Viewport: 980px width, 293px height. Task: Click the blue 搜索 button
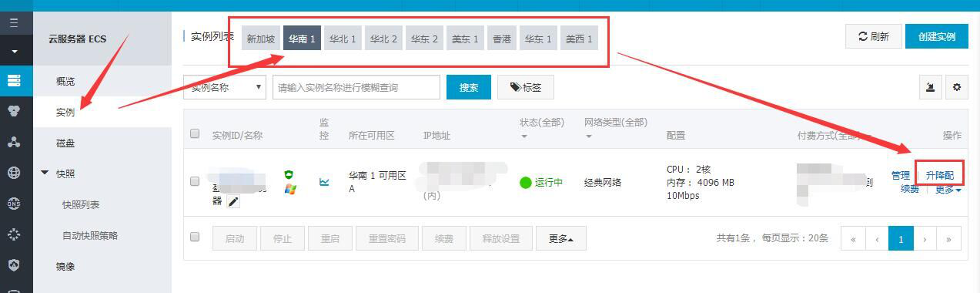[469, 87]
